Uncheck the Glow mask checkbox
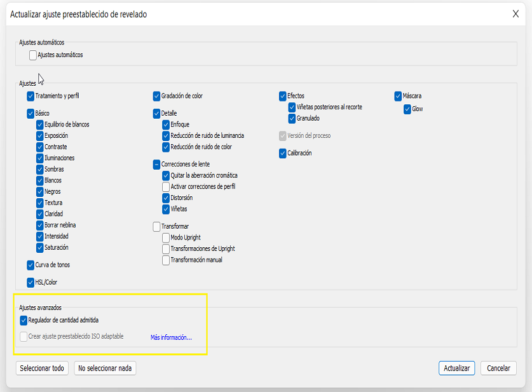The image size is (532, 392). (407, 109)
